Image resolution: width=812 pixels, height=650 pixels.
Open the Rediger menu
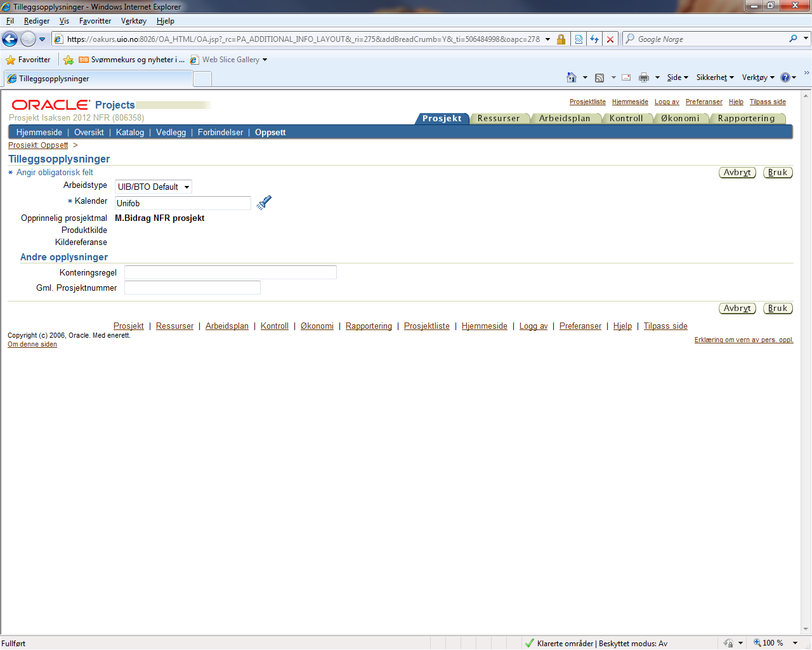tap(37, 21)
